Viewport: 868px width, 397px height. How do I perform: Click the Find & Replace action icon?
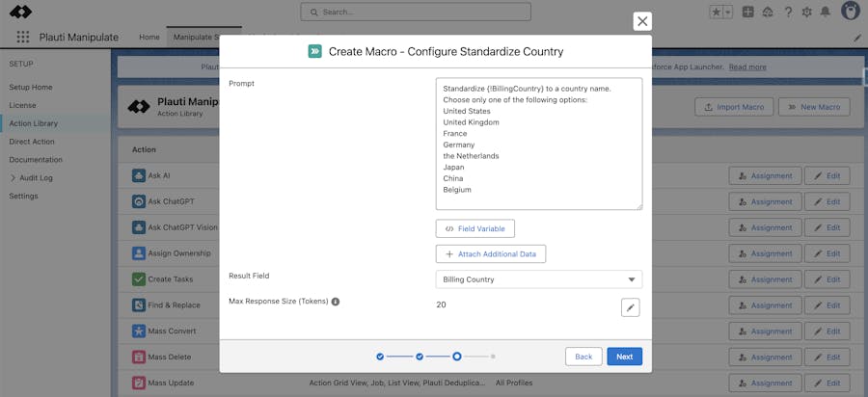click(x=138, y=304)
